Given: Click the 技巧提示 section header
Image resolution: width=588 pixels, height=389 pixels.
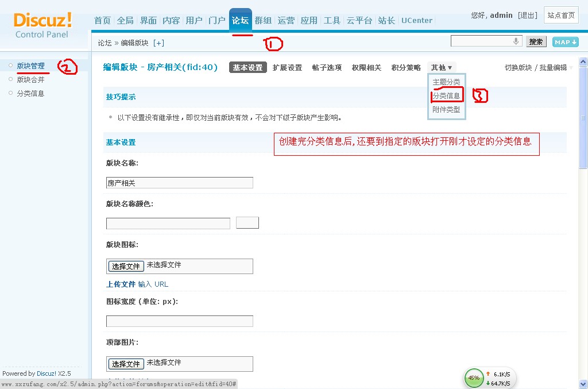Looking at the screenshot, I should [x=121, y=97].
